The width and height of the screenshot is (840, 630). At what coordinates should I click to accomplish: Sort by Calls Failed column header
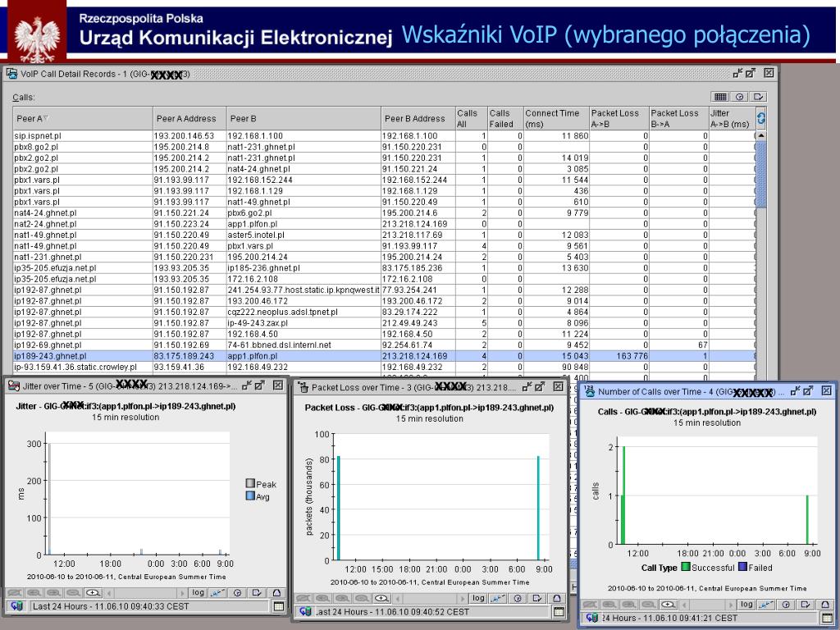click(504, 118)
